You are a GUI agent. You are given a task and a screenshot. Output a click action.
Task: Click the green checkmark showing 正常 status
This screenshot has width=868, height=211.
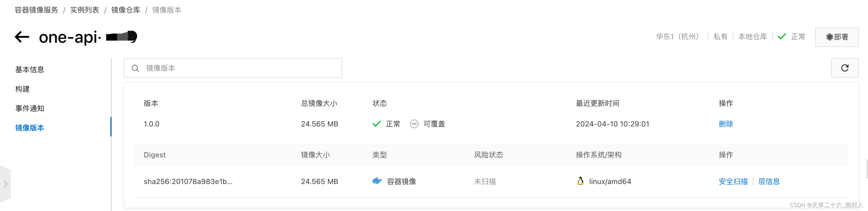pyautogui.click(x=376, y=123)
